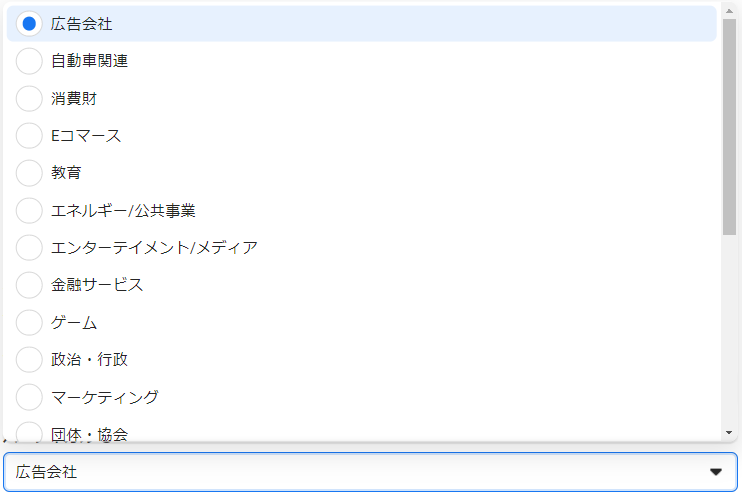Click the vertical scrollbar thumb
742x498 pixels.
(729, 125)
